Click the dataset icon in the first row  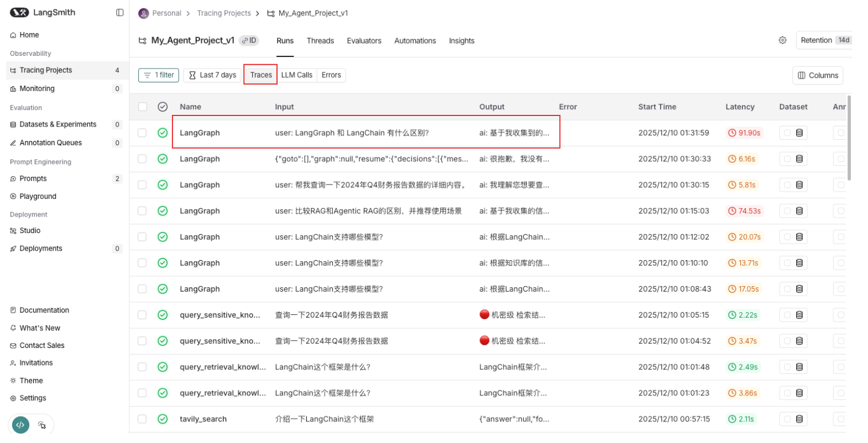point(799,133)
